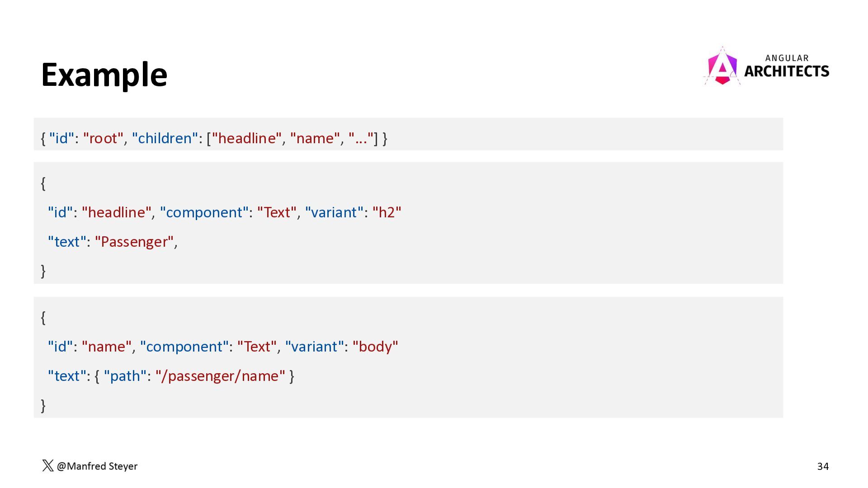This screenshot has width=868, height=488.
Task: Click the Example slide title
Action: [x=104, y=74]
